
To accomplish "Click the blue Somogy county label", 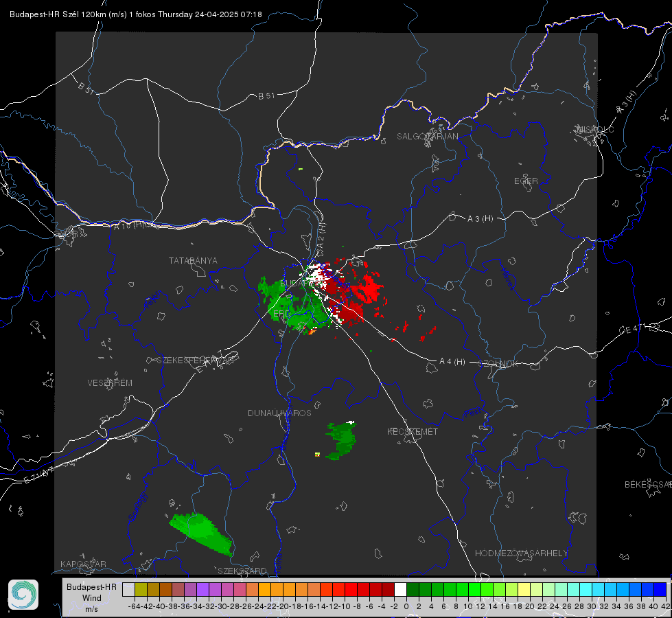I will coord(137,507).
